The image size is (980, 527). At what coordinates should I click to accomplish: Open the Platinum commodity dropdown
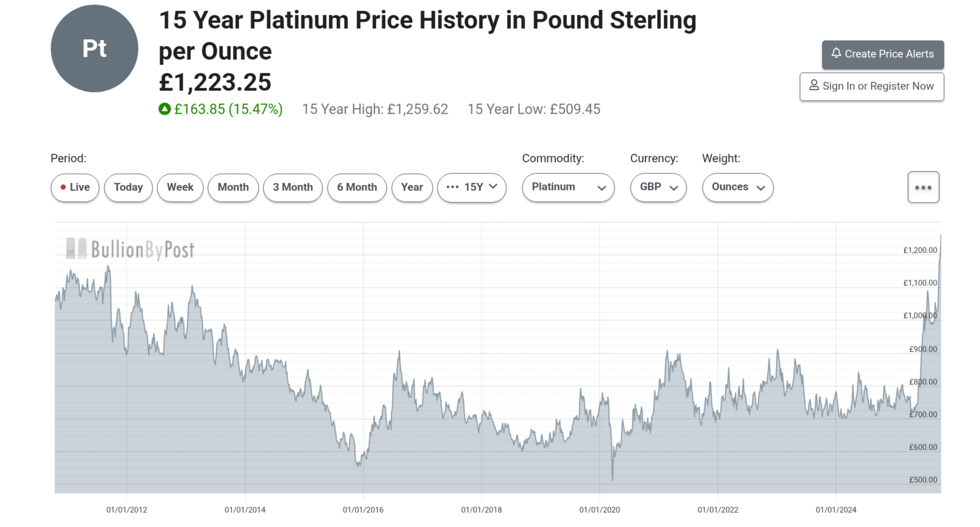(x=568, y=187)
